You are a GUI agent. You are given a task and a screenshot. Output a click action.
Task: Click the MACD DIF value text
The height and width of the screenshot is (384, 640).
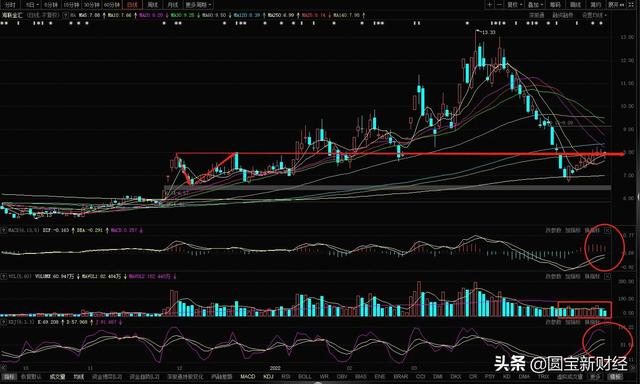56,230
